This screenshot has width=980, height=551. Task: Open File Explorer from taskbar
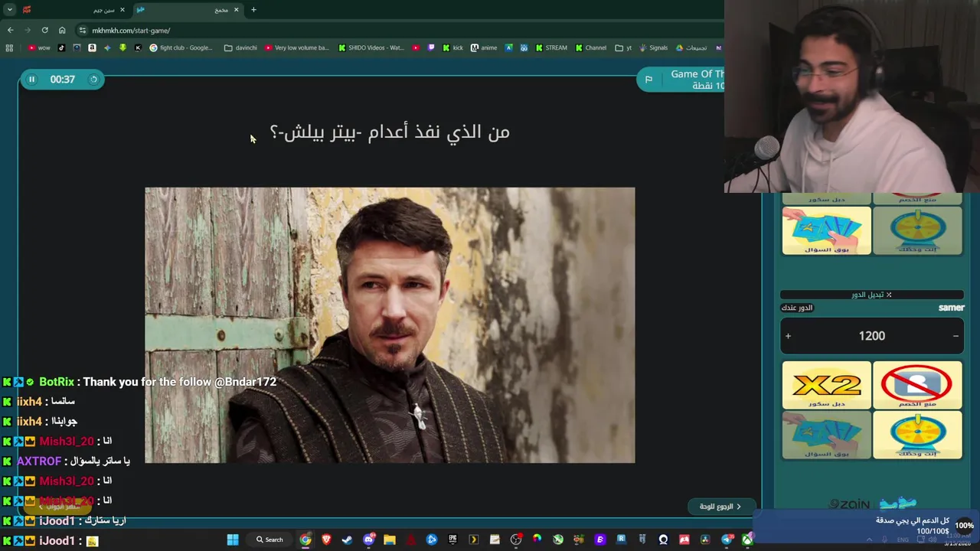tap(390, 540)
